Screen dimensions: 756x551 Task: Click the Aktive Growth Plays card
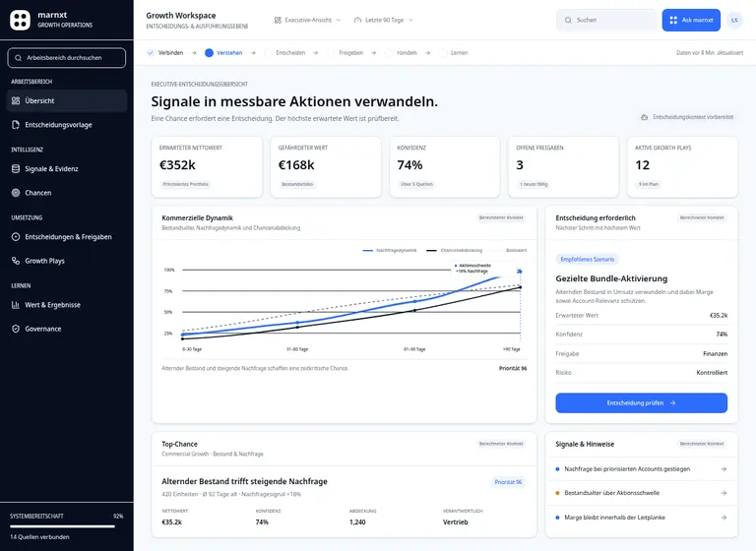[682, 167]
